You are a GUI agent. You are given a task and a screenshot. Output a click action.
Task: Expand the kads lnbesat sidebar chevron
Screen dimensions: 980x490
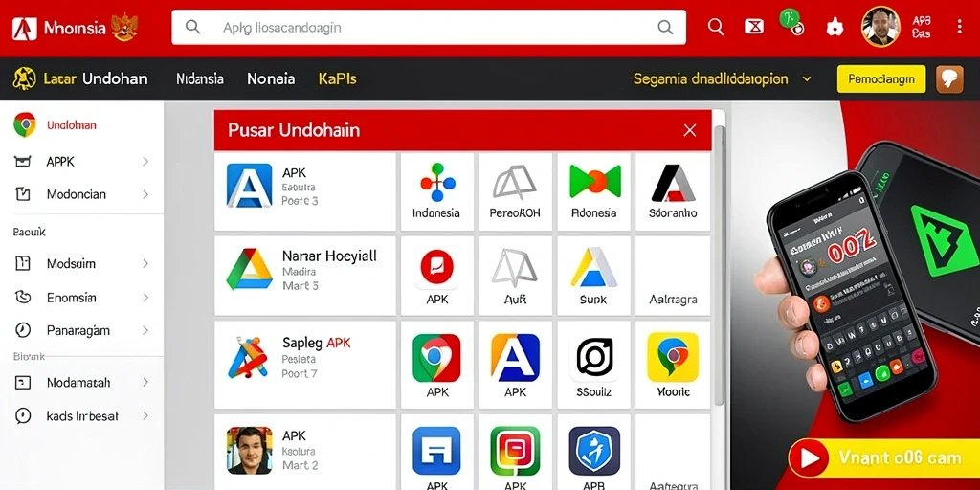click(145, 415)
